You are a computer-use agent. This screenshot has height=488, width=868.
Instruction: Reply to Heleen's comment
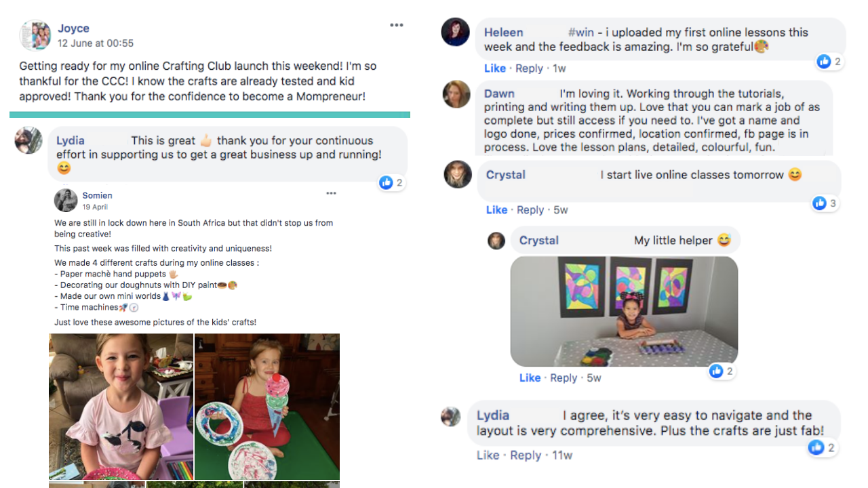pyautogui.click(x=529, y=68)
